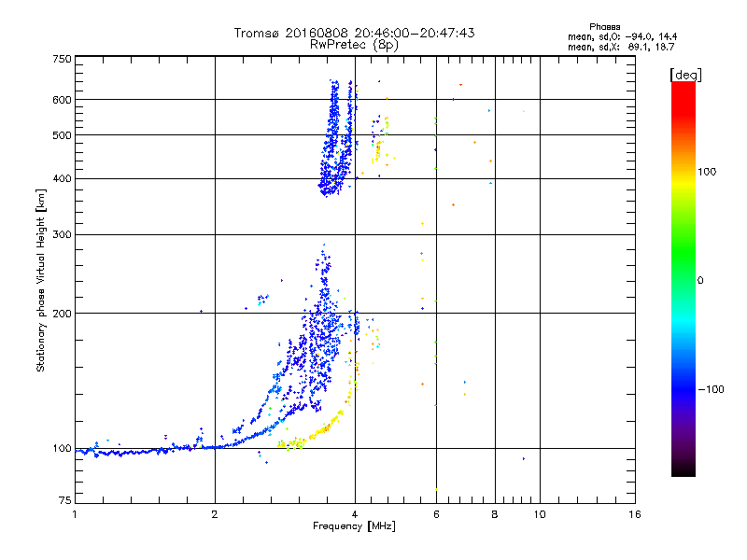Click the x-axis label '4'
Viewport: 747px width, 560px height.
point(355,514)
